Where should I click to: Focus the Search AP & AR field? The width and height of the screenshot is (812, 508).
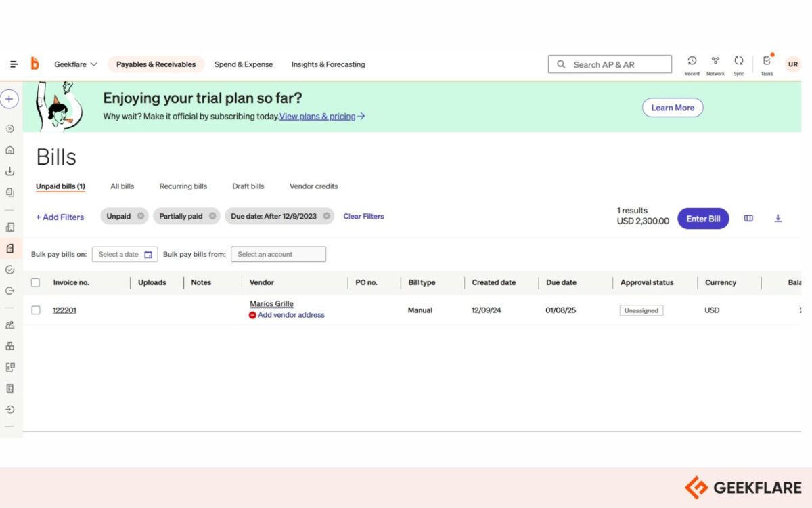610,64
